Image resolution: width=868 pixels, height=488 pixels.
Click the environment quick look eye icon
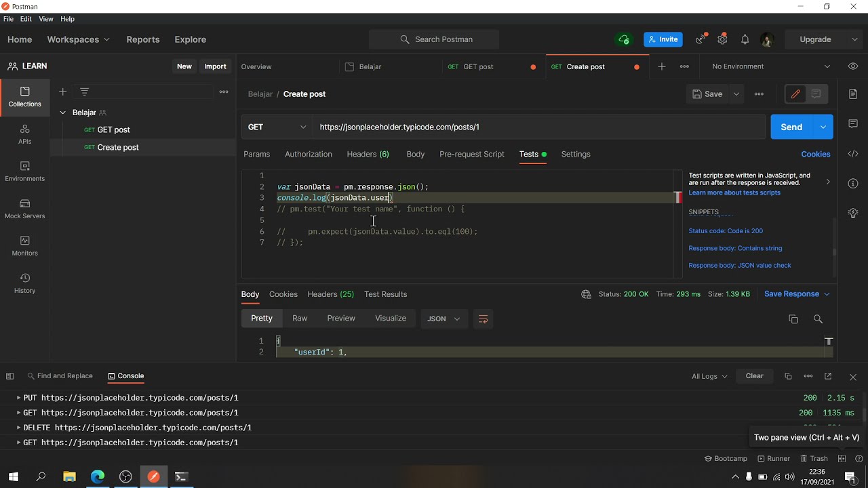(x=853, y=66)
